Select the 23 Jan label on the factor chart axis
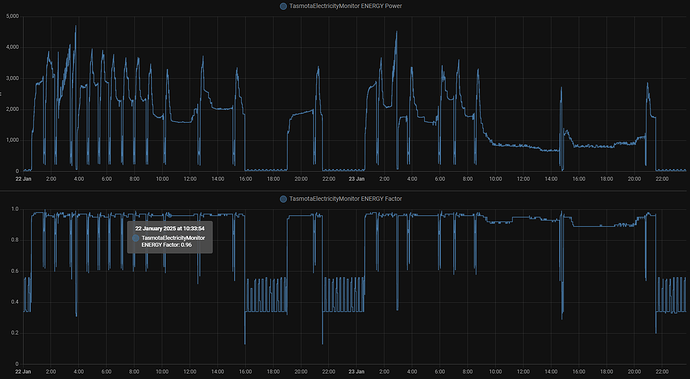 [356, 372]
